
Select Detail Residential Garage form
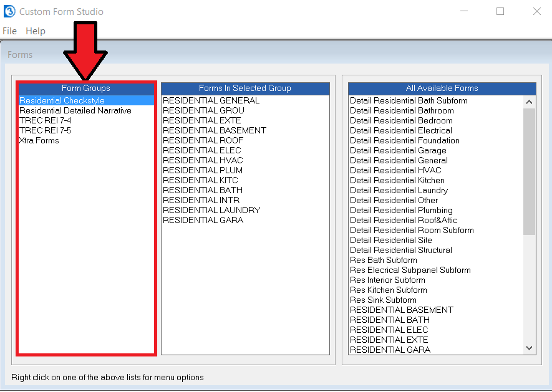click(436, 150)
